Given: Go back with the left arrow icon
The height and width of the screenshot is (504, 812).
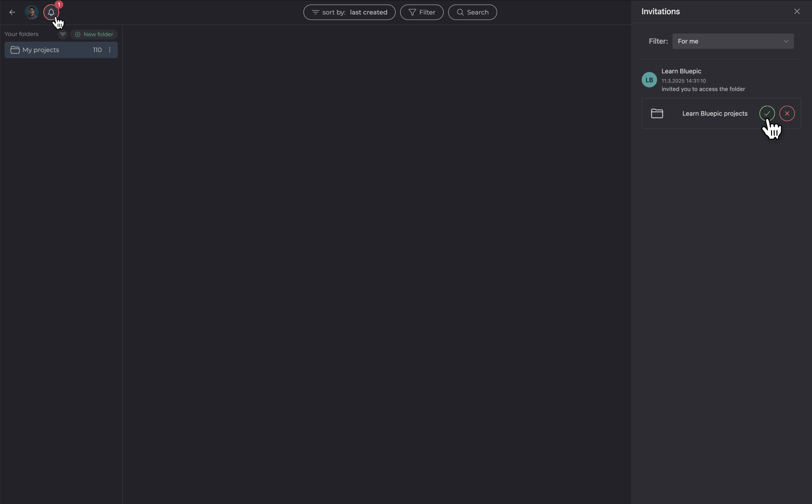Looking at the screenshot, I should tap(12, 12).
